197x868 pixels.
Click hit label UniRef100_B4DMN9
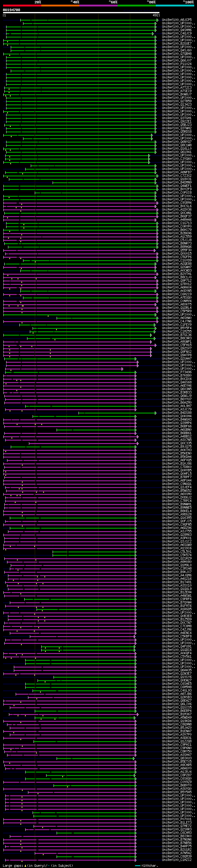(x=177, y=183)
